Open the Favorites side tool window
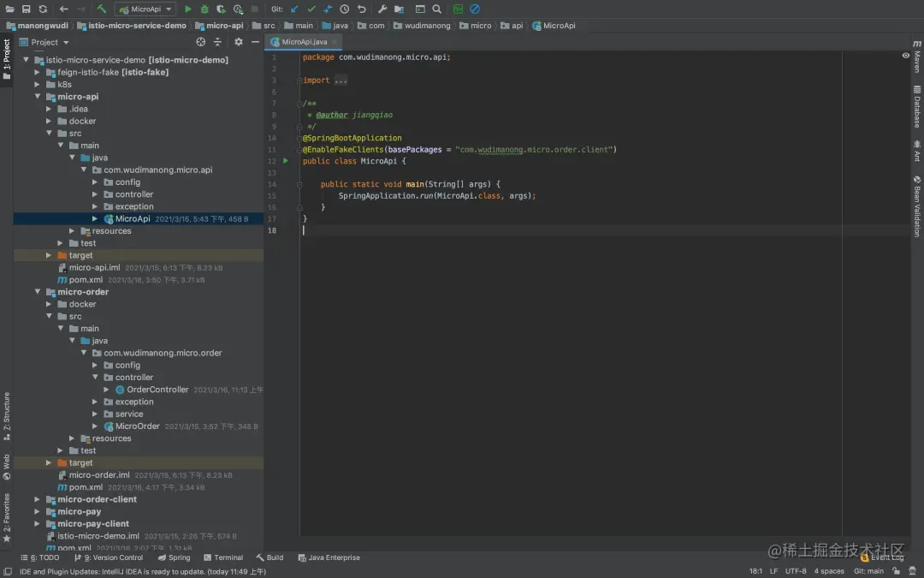924x578 pixels. click(x=7, y=517)
